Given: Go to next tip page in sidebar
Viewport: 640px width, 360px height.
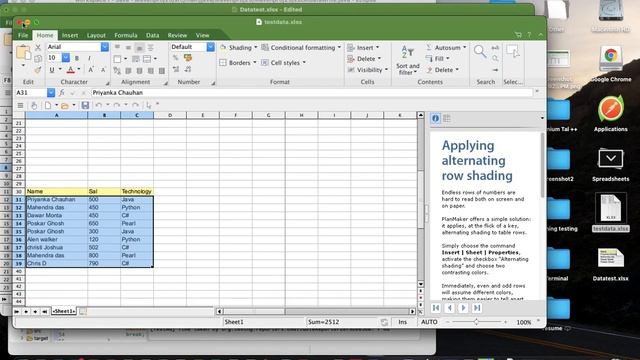Looking at the screenshot, I should tap(463, 308).
